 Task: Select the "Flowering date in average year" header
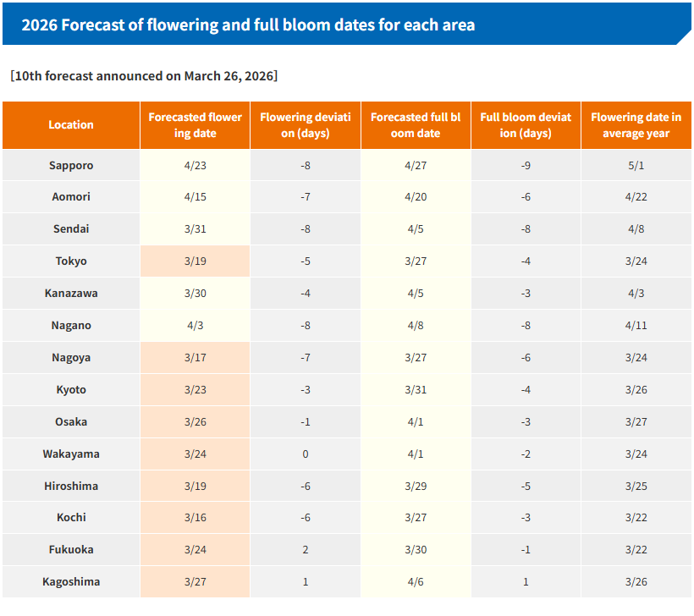(636, 125)
